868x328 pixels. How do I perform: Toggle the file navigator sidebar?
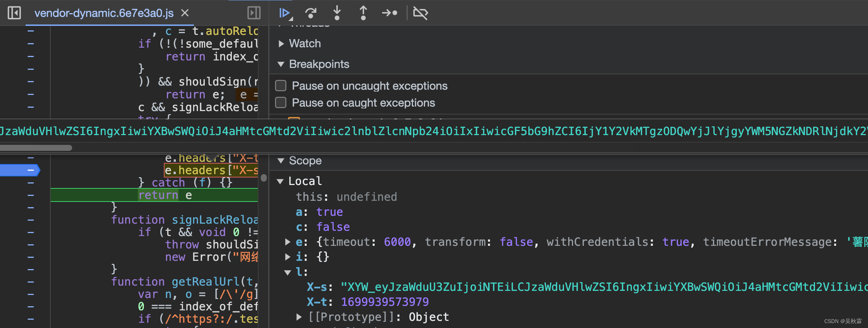(x=14, y=13)
